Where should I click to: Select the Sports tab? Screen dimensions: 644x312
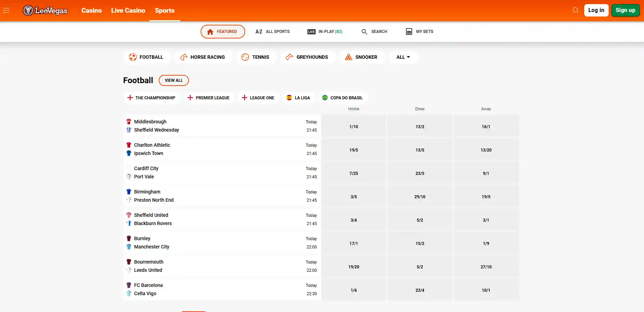pyautogui.click(x=165, y=10)
